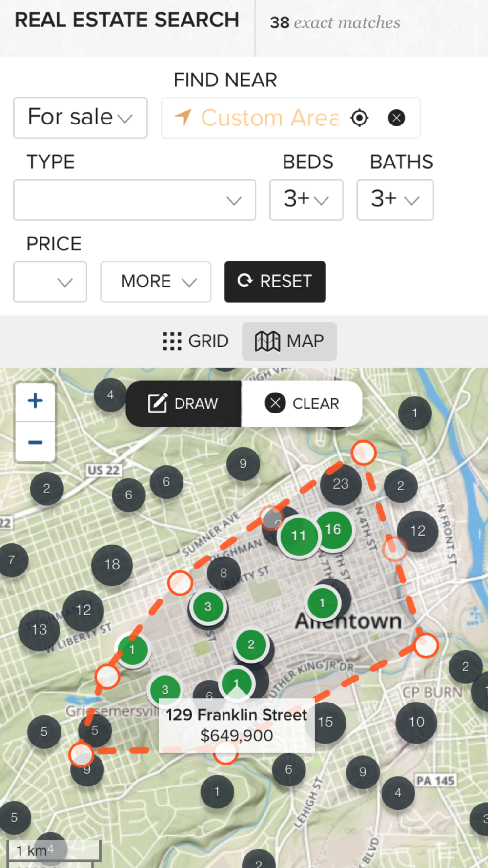Select gray cluster marker 23
This screenshot has height=868, width=488.
point(341,484)
